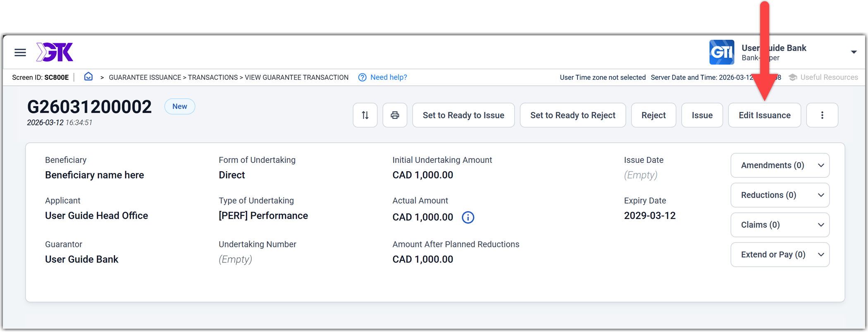Click 'Beneficiary name here' value
This screenshot has width=868, height=332.
95,175
